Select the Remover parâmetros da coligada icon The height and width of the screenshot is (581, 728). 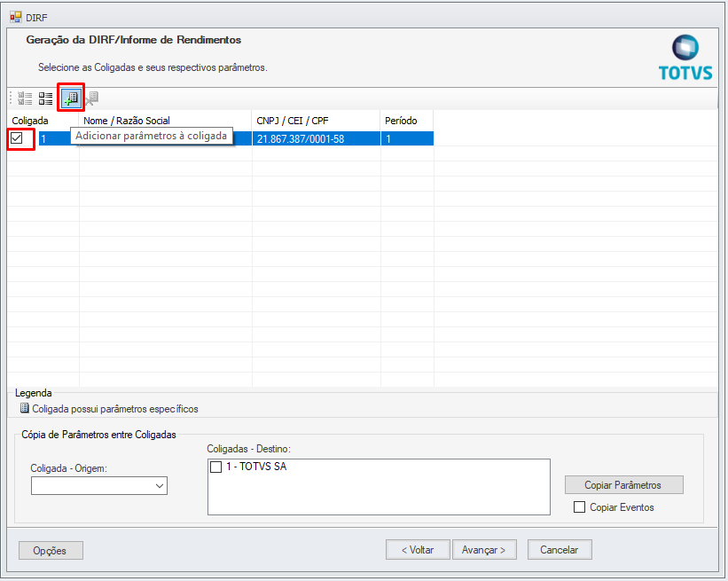point(93,98)
